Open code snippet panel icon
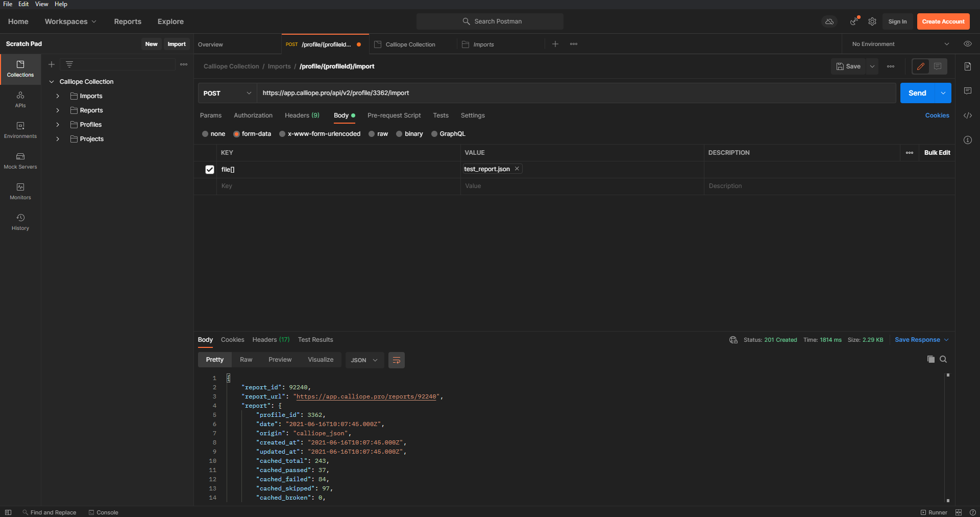The image size is (980, 517). coord(968,115)
